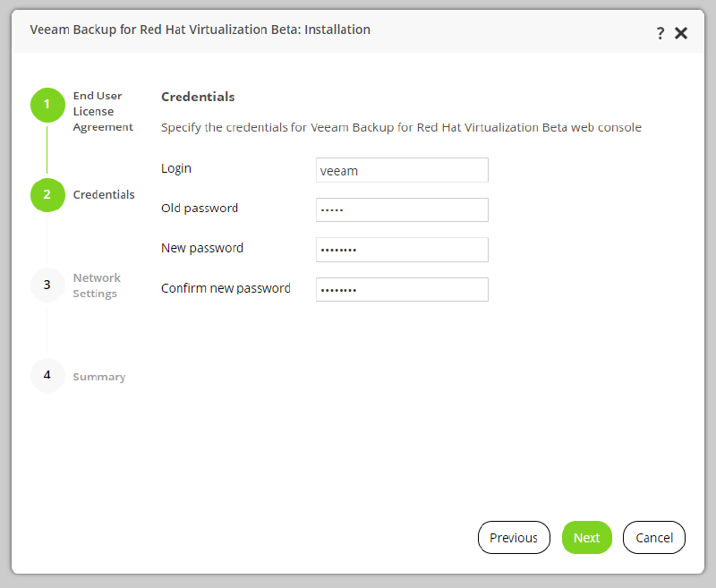Image resolution: width=716 pixels, height=588 pixels.
Task: Open help via the question mark icon
Action: pos(661,33)
